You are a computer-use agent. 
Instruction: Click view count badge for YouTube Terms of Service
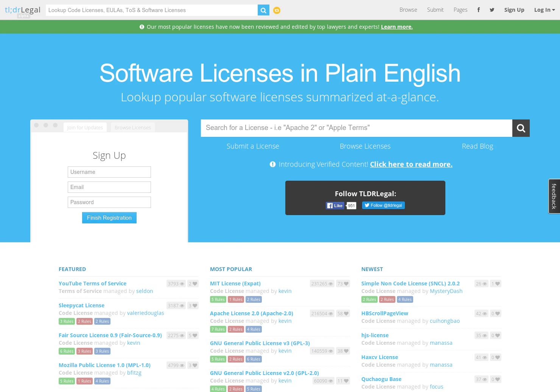176,284
